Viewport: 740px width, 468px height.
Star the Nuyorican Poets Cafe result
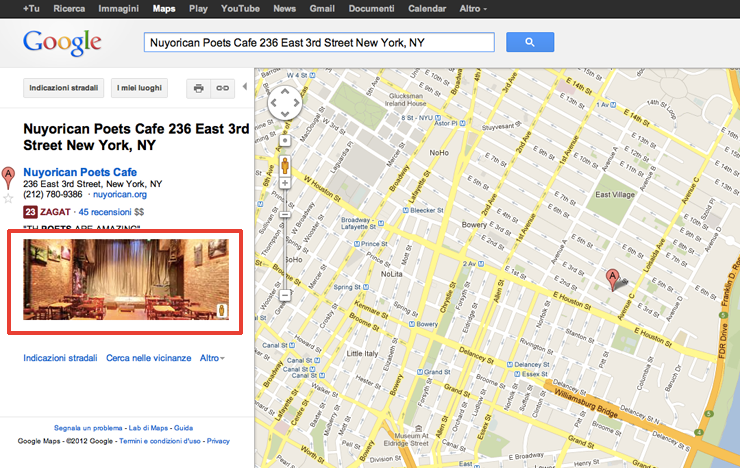pos(8,198)
